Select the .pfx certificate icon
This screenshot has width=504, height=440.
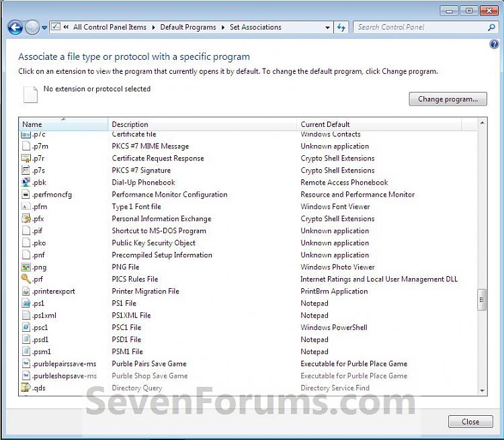(x=26, y=218)
